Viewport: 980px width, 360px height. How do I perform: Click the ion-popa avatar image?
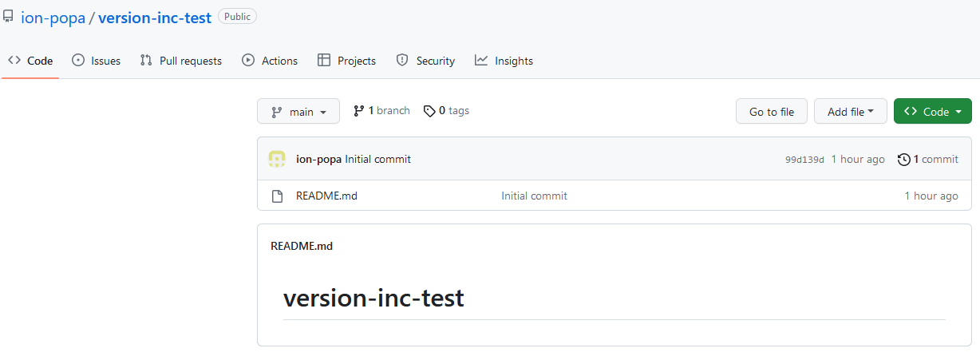(277, 159)
